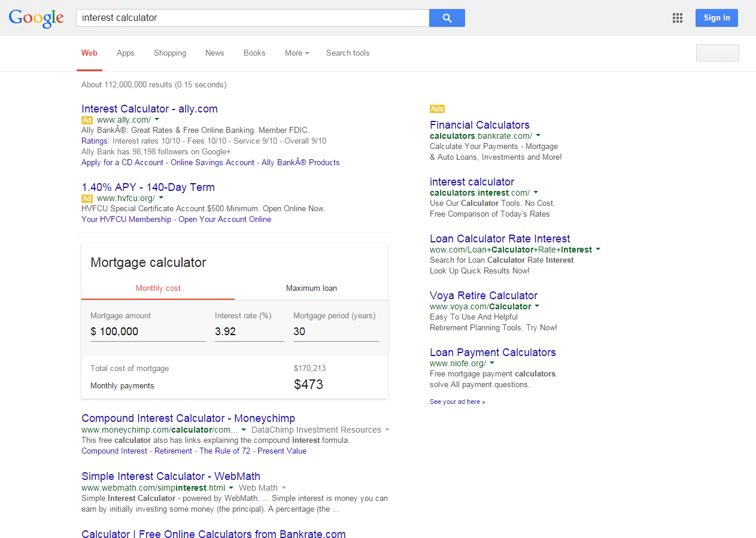Image resolution: width=756 pixels, height=538 pixels.
Task: Expand the arrow next to www.ally.com/
Action: (x=157, y=120)
